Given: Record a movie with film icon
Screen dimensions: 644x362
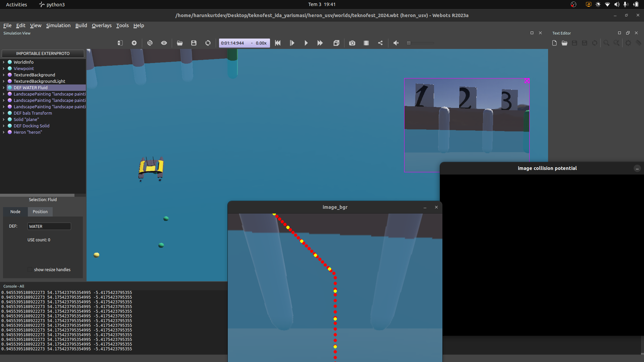Looking at the screenshot, I should point(366,43).
